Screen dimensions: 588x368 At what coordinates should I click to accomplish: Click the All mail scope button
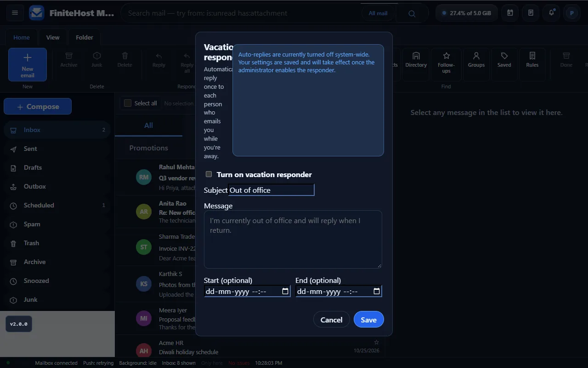(x=378, y=13)
